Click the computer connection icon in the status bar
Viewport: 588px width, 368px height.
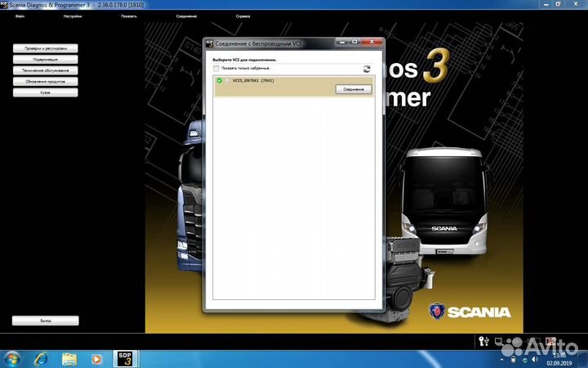(x=498, y=341)
